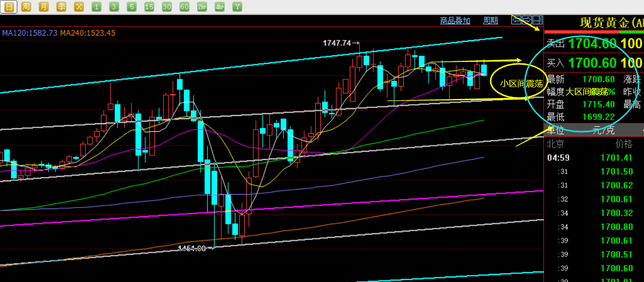Select tick row with price 1700.32
The height and width of the screenshot is (282, 644).
tap(594, 213)
